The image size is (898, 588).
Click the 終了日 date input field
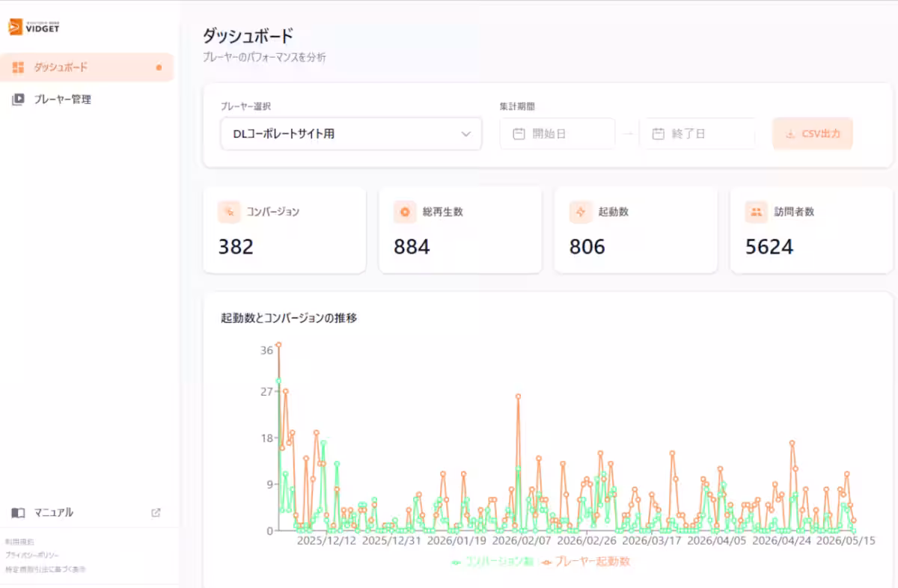697,134
